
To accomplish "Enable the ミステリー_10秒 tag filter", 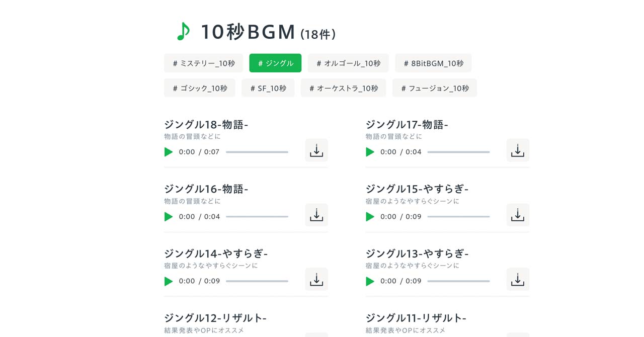I will pyautogui.click(x=203, y=63).
